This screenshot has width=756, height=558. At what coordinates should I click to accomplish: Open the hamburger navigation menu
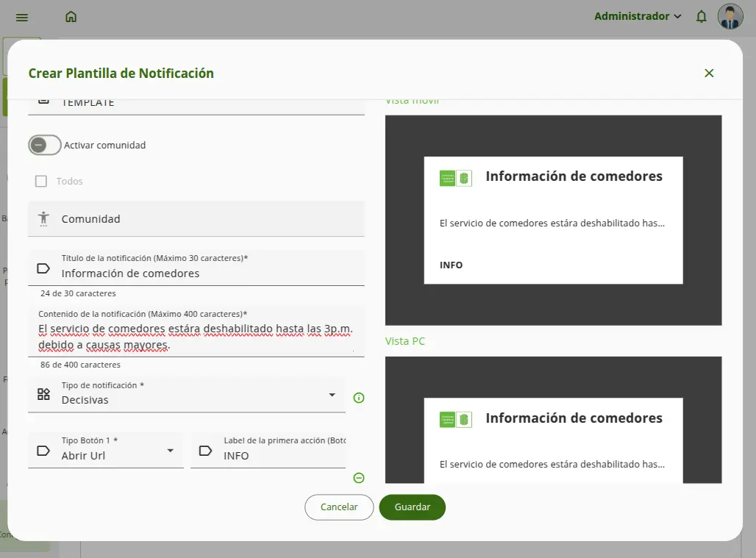21,16
